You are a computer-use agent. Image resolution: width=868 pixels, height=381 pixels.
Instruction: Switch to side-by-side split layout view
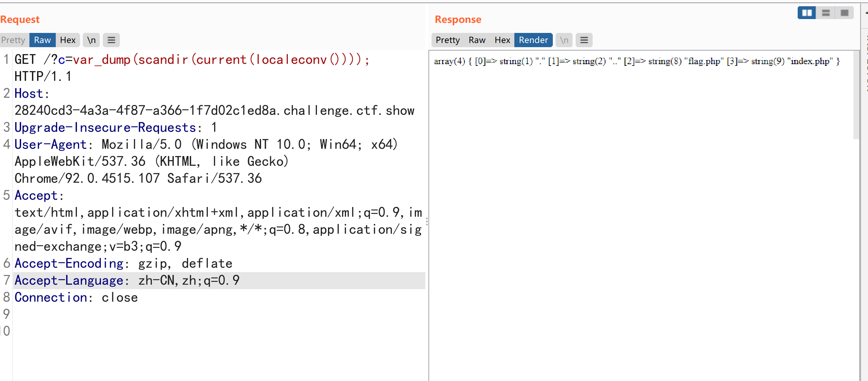pyautogui.click(x=807, y=13)
